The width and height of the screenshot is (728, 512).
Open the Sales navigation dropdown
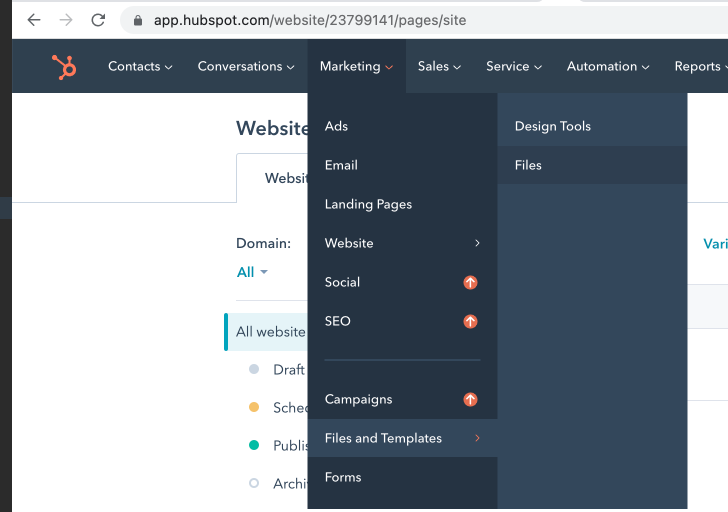tap(439, 67)
